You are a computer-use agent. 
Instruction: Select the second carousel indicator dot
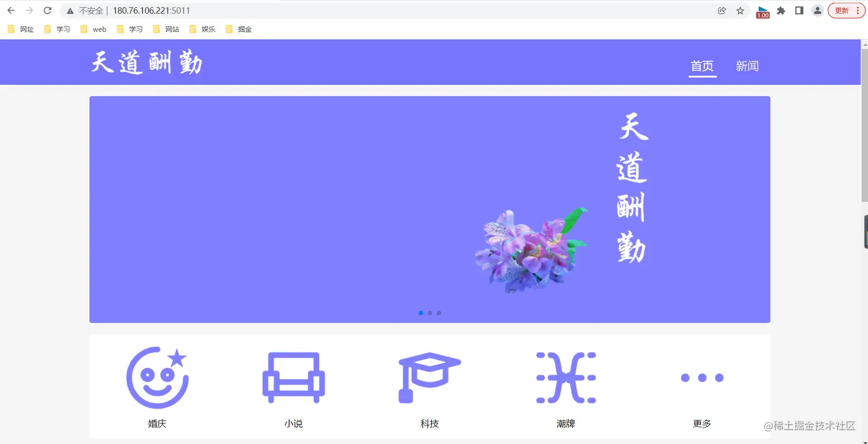(x=430, y=313)
